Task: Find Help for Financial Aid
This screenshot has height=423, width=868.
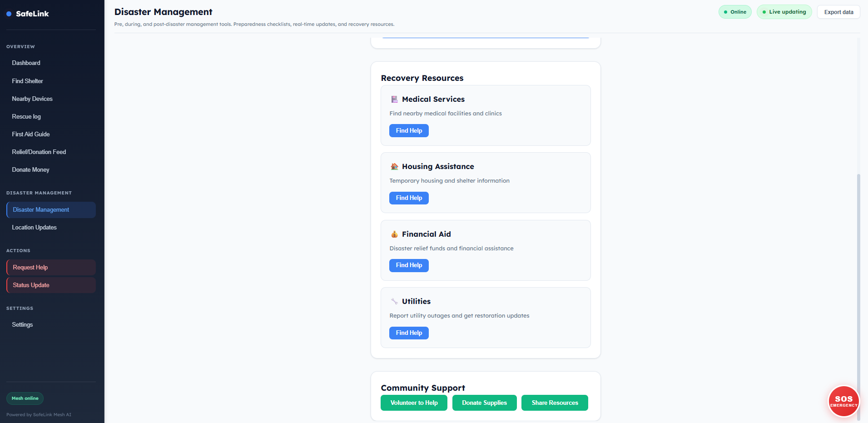Action: click(409, 265)
